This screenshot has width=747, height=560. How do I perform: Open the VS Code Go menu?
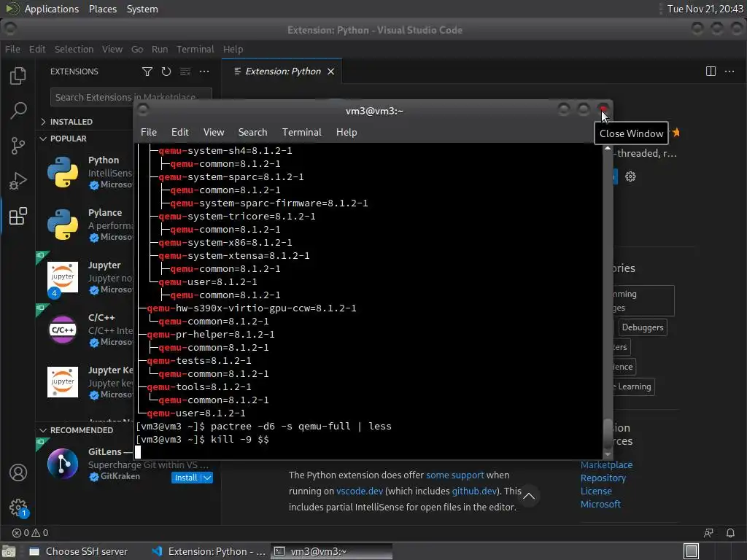(x=137, y=49)
